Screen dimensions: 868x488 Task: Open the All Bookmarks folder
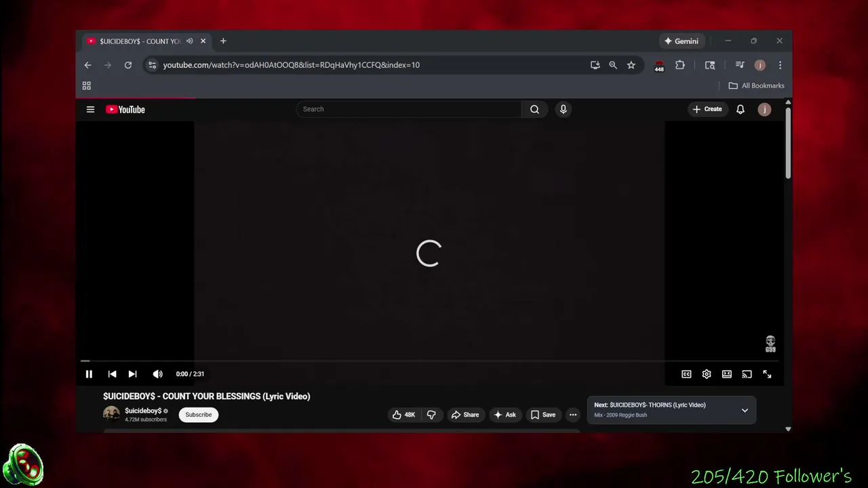pos(756,85)
